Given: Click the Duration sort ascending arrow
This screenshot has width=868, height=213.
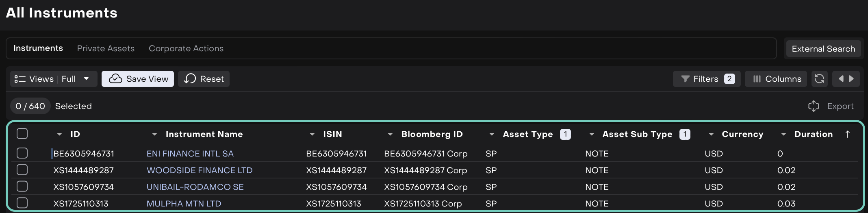Looking at the screenshot, I should pos(847,134).
